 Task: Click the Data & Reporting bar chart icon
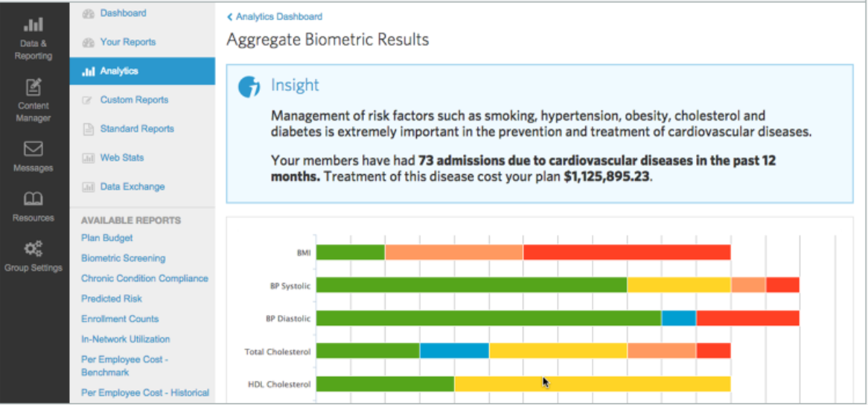tap(33, 25)
